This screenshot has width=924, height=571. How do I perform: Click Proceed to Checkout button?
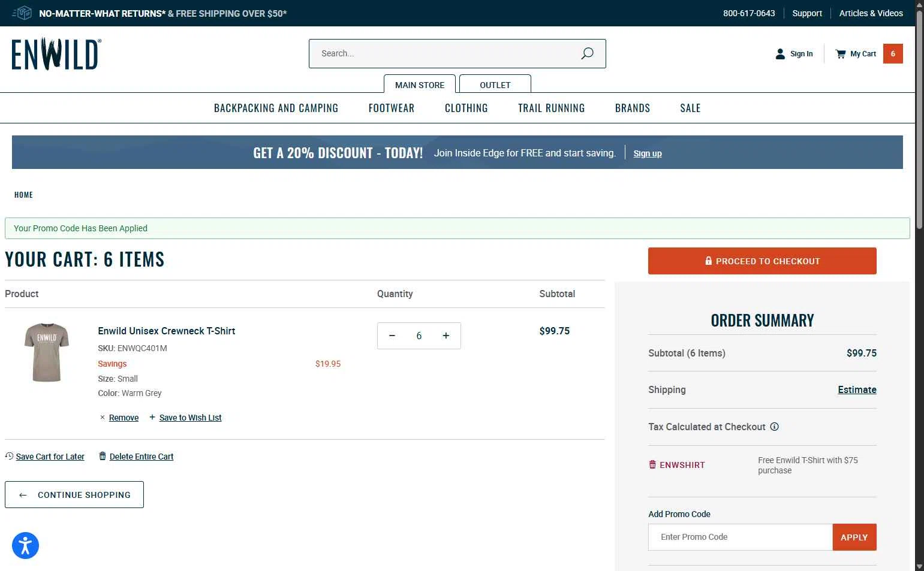point(762,261)
